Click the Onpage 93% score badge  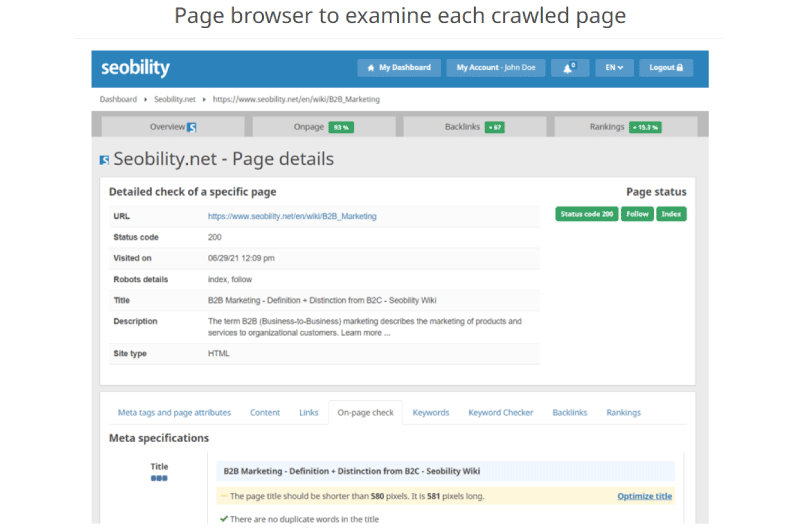pyautogui.click(x=341, y=127)
